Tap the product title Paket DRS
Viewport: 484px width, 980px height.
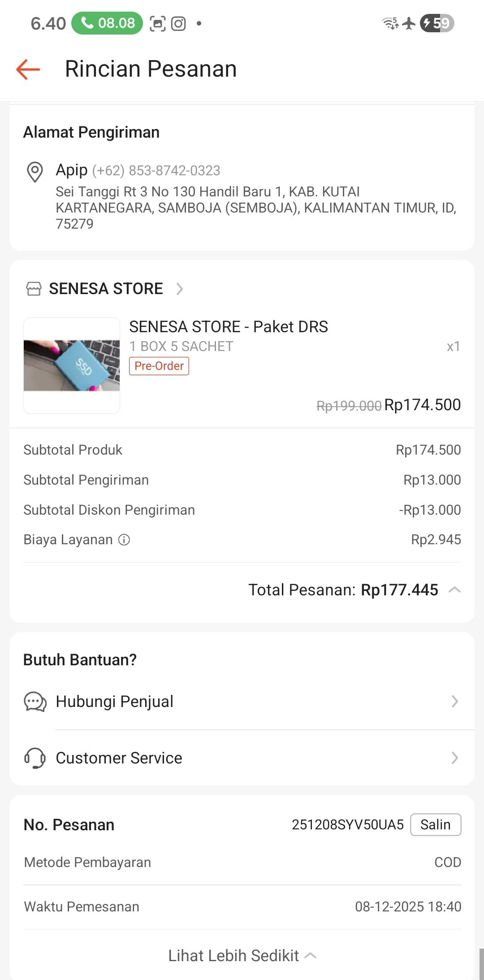click(x=229, y=327)
